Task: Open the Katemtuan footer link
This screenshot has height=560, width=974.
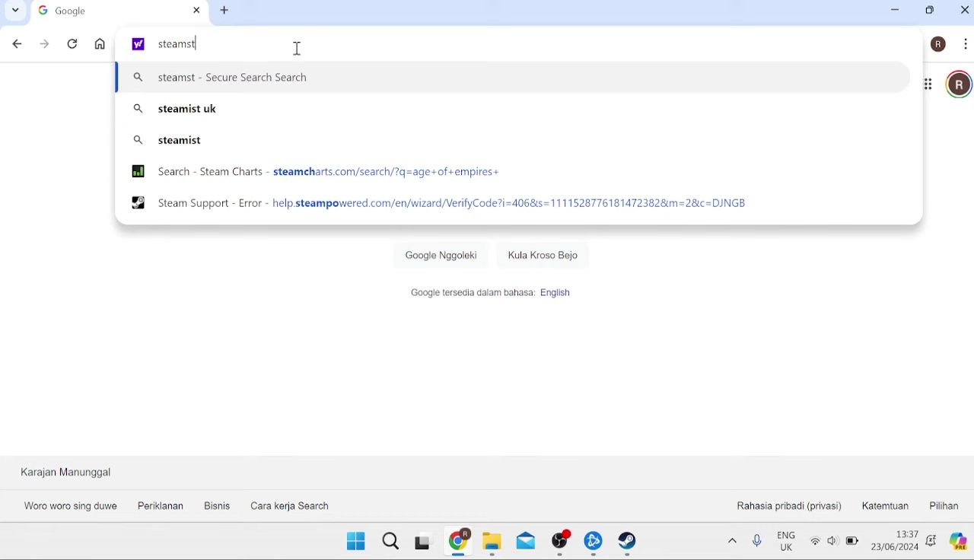Action: point(885,506)
